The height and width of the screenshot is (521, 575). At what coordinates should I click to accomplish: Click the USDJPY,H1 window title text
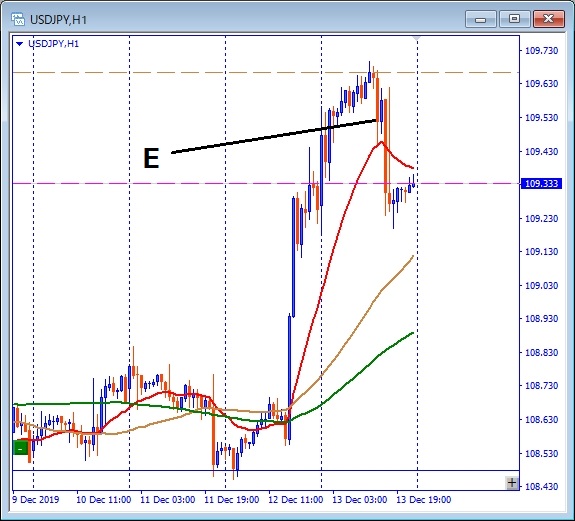pos(58,19)
